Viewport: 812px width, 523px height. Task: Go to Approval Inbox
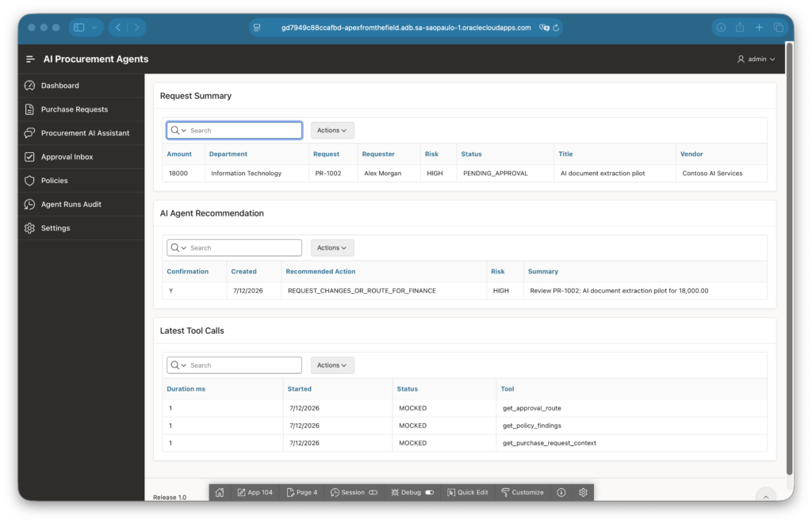point(82,157)
